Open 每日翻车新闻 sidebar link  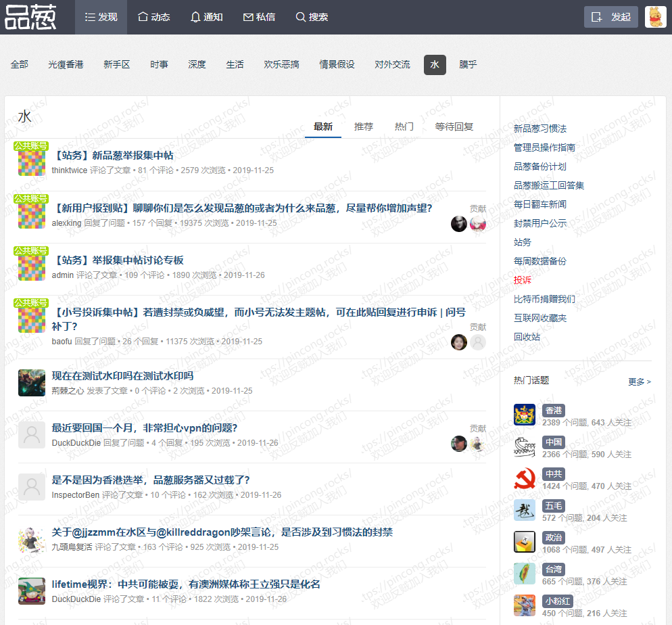coord(540,204)
